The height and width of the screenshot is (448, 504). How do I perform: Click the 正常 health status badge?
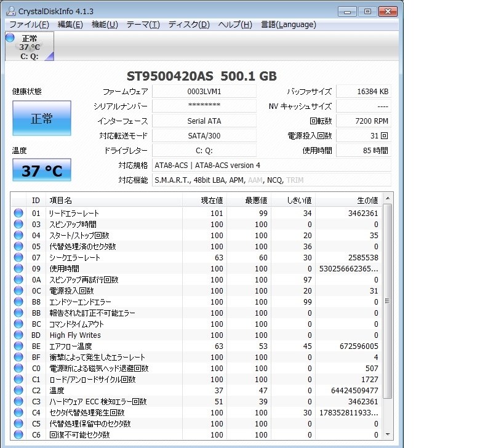41,118
